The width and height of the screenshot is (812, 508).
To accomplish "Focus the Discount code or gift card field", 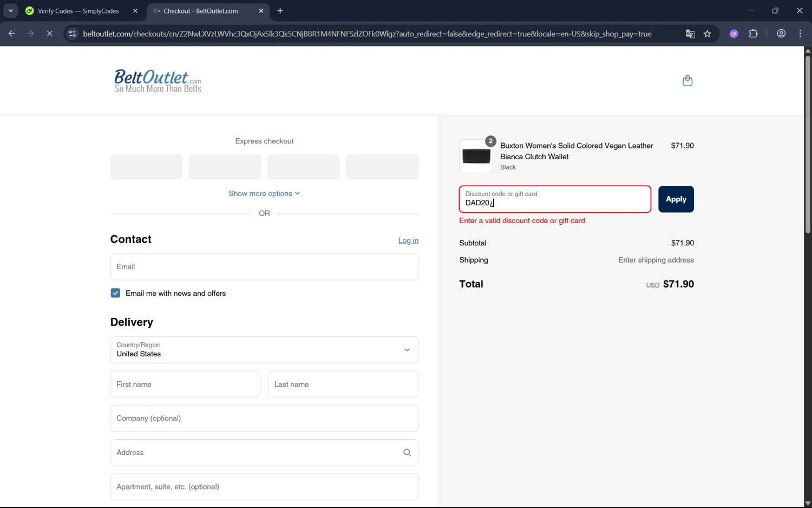I will point(555,199).
